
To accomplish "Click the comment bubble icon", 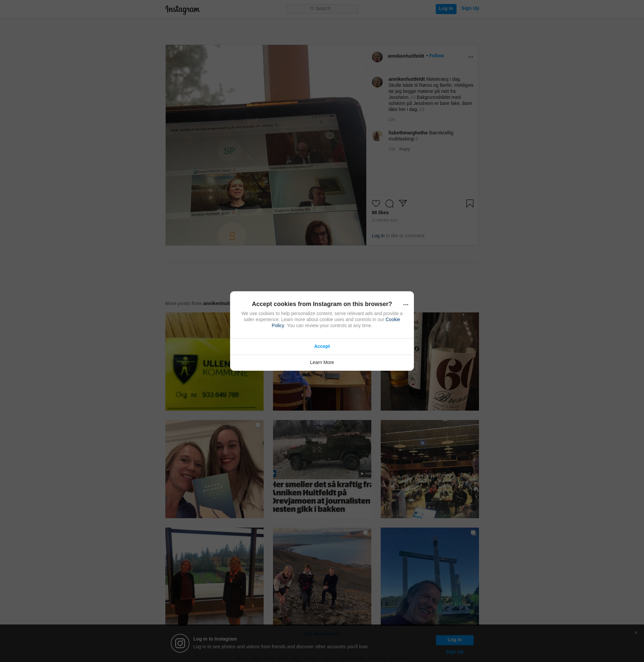I will tap(389, 203).
